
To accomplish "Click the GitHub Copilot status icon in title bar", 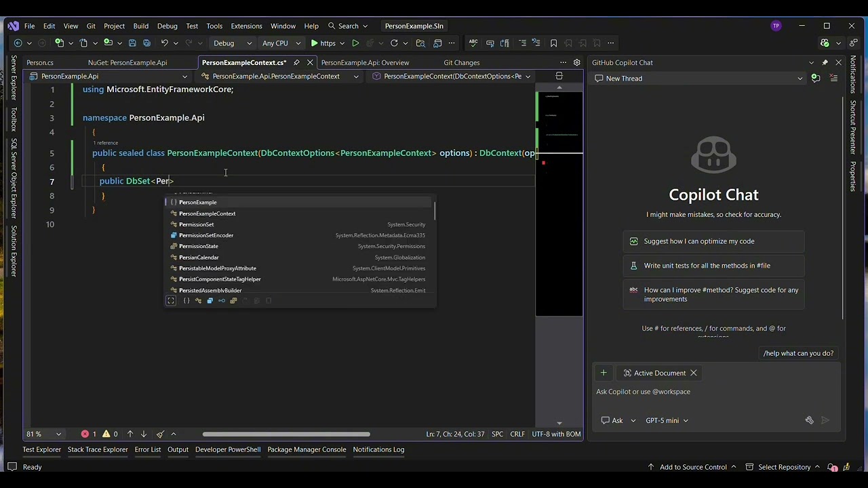I will tap(825, 43).
